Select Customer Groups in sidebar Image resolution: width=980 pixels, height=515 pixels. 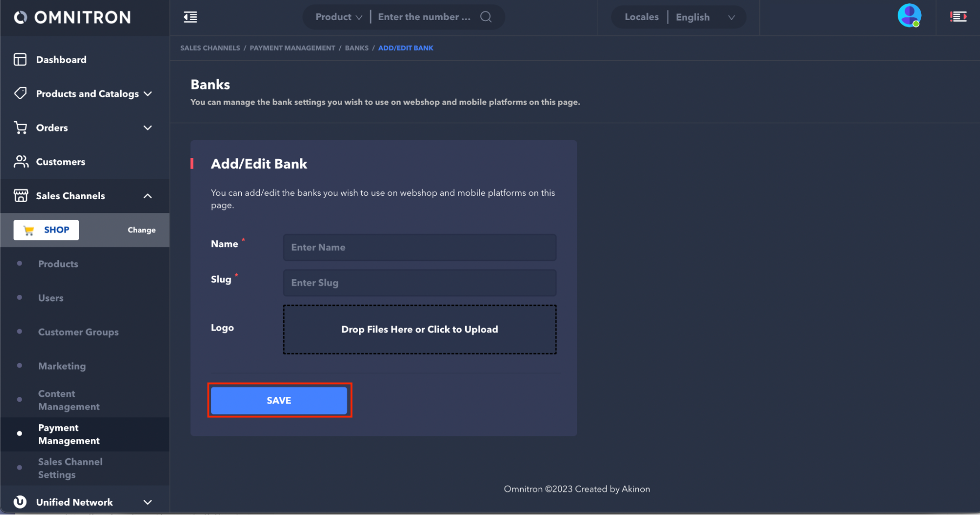78,332
